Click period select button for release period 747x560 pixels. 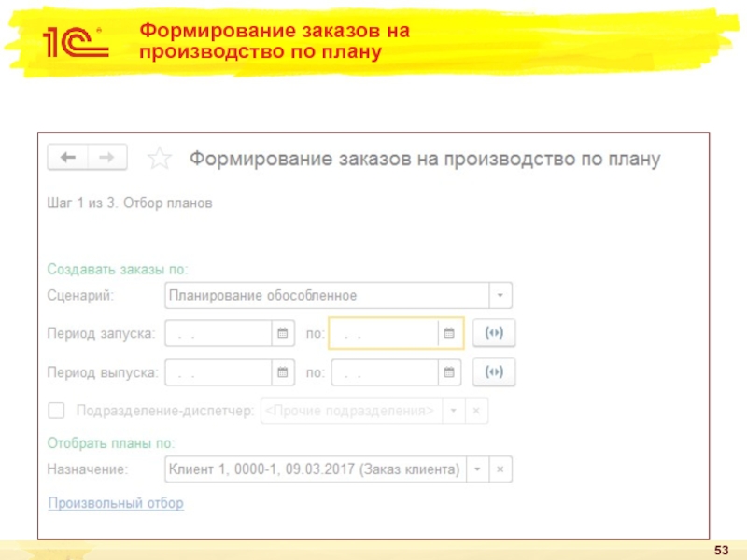coord(495,372)
